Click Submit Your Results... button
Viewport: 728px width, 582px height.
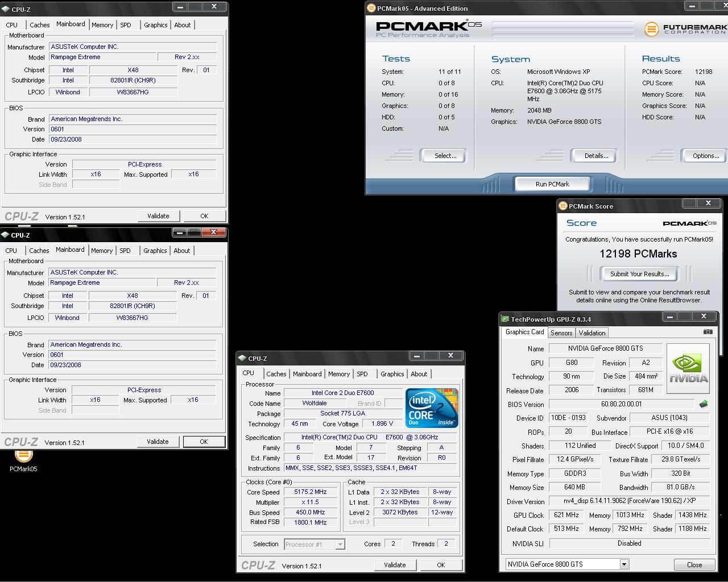[x=640, y=274]
